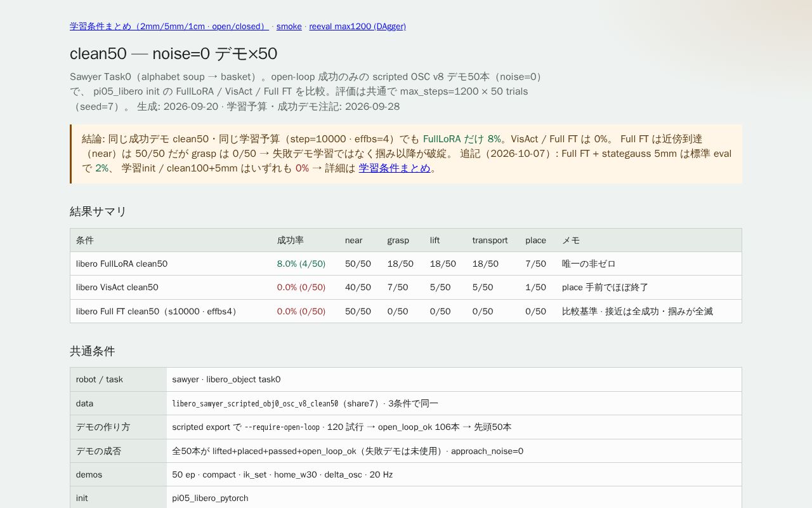Click the data row label
The width and height of the screenshot is (812, 508).
85,403
